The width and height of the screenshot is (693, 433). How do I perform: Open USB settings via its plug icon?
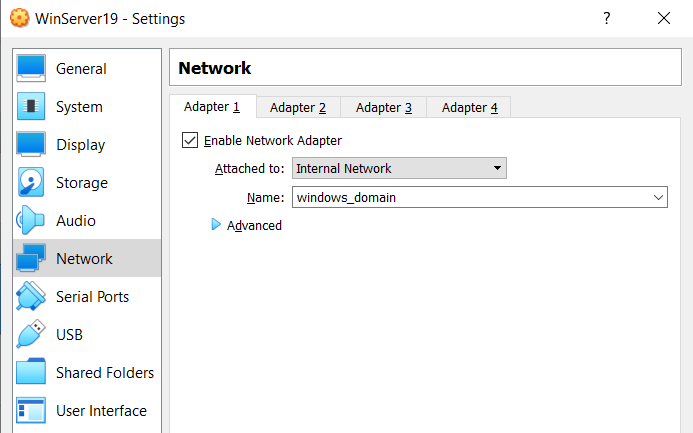[x=31, y=335]
